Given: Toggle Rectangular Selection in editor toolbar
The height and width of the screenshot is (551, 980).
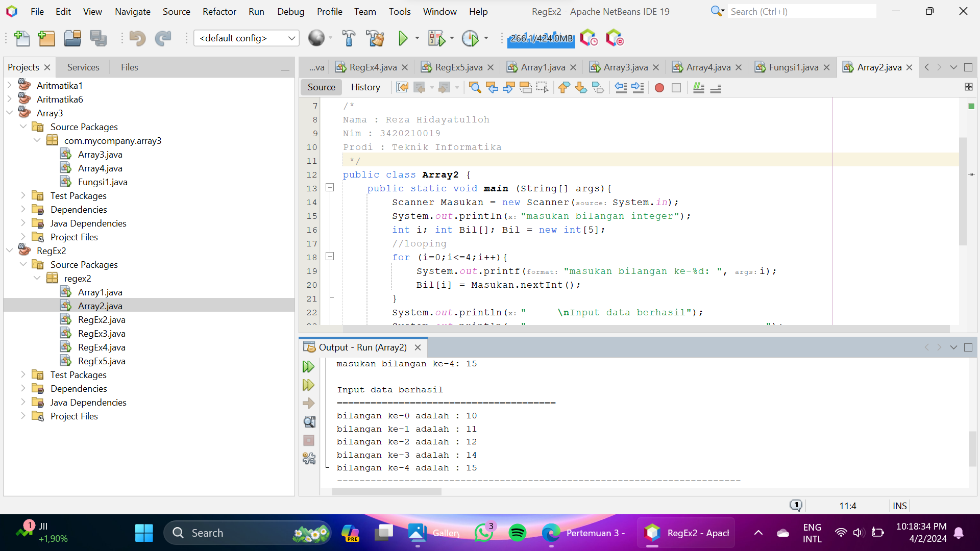Looking at the screenshot, I should (x=542, y=88).
